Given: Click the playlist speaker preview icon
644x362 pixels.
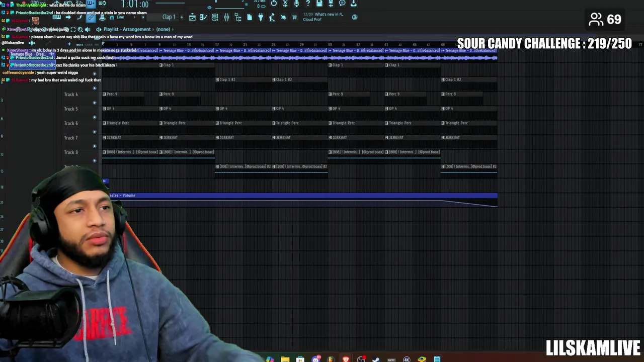Looking at the screenshot, I should click(88, 29).
